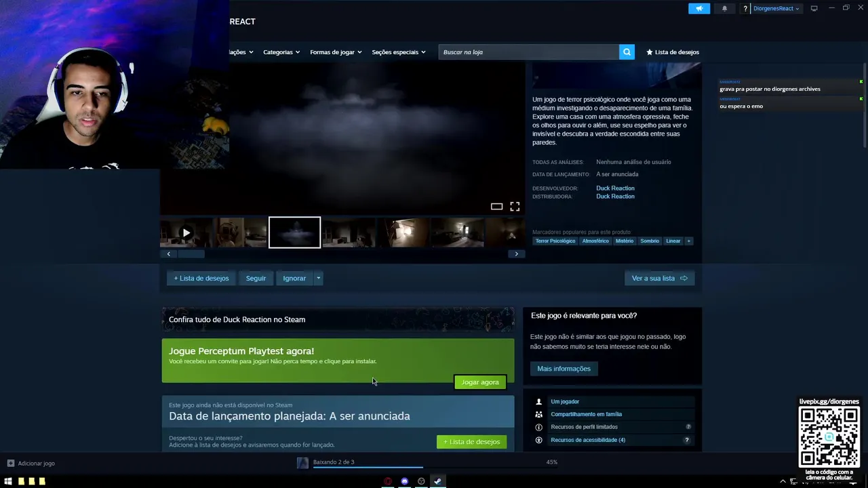Expand the Formas de jogar menu
Image resolution: width=868 pixels, height=488 pixels.
point(336,52)
